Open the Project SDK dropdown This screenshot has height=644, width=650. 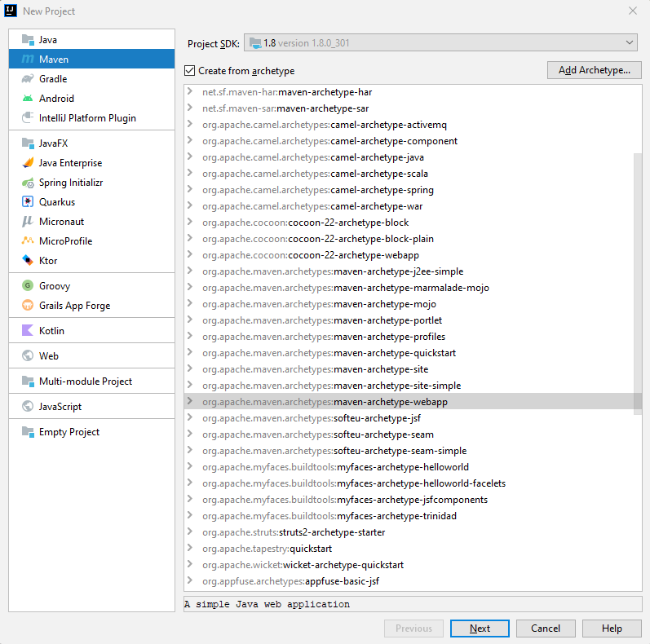click(x=440, y=42)
